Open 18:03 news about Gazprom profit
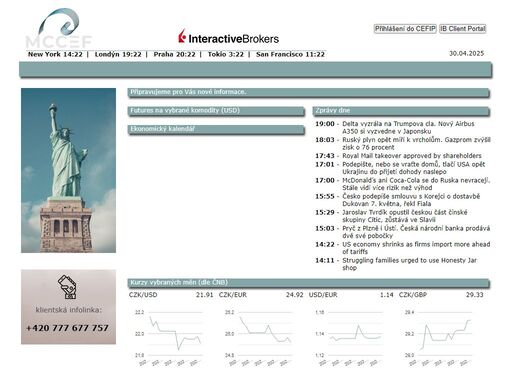Image resolution: width=512 pixels, height=384 pixels. point(416,143)
